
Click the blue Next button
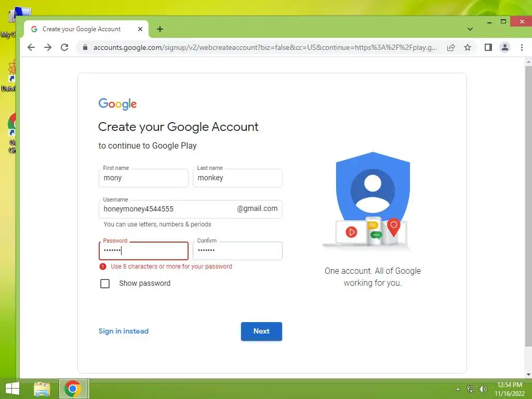click(x=262, y=331)
